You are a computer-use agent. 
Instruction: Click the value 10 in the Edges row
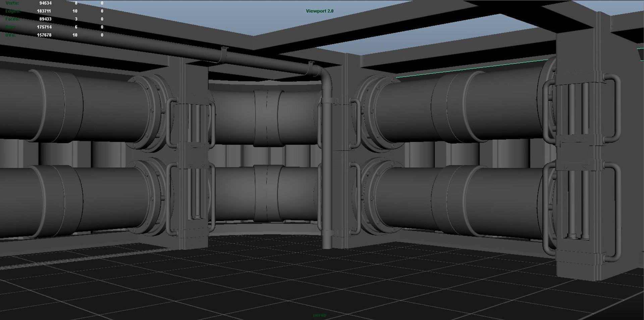75,11
